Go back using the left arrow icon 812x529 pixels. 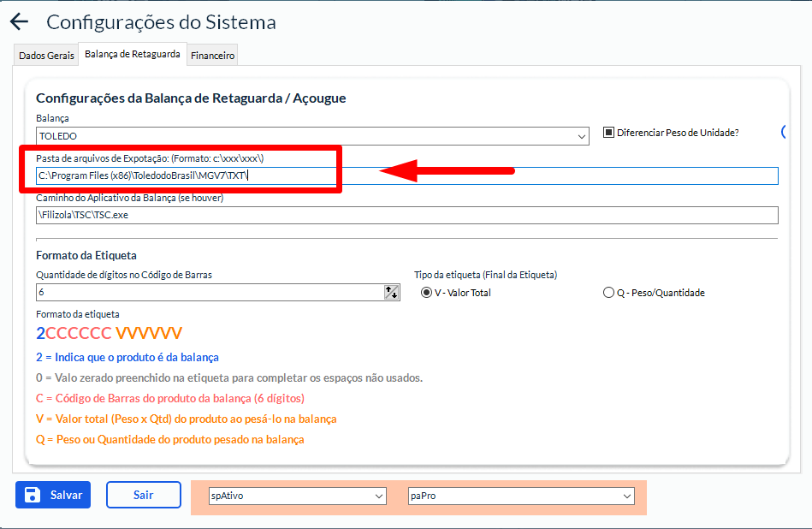click(x=19, y=22)
